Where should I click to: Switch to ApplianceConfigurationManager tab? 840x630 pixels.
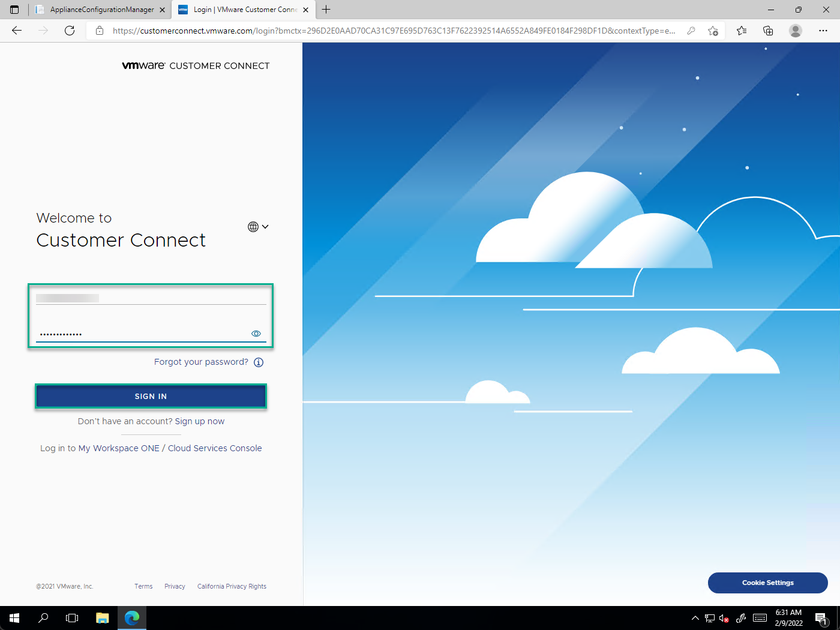click(x=101, y=10)
